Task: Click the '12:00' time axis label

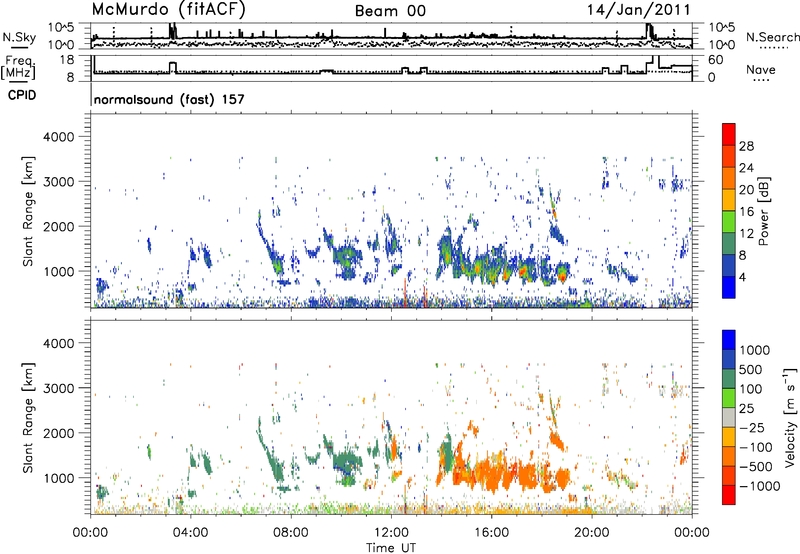Action: (x=391, y=533)
